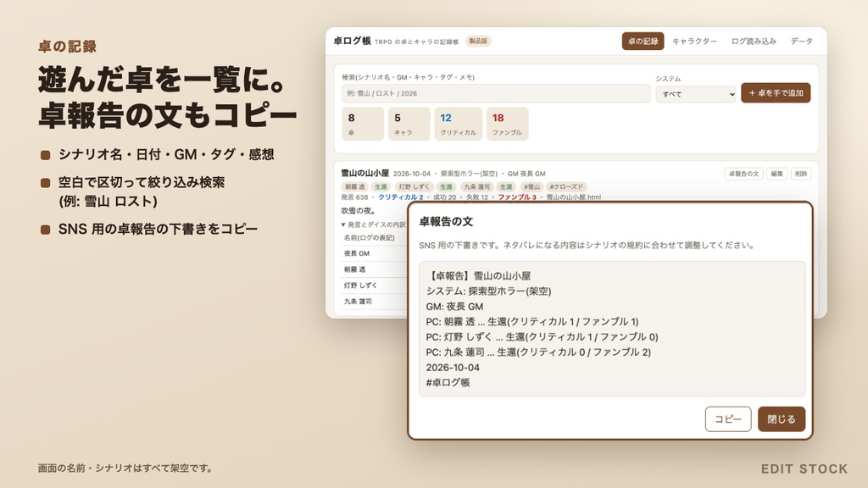Select the 朝霧 透 table row
This screenshot has height=488, width=868.
pos(375,269)
